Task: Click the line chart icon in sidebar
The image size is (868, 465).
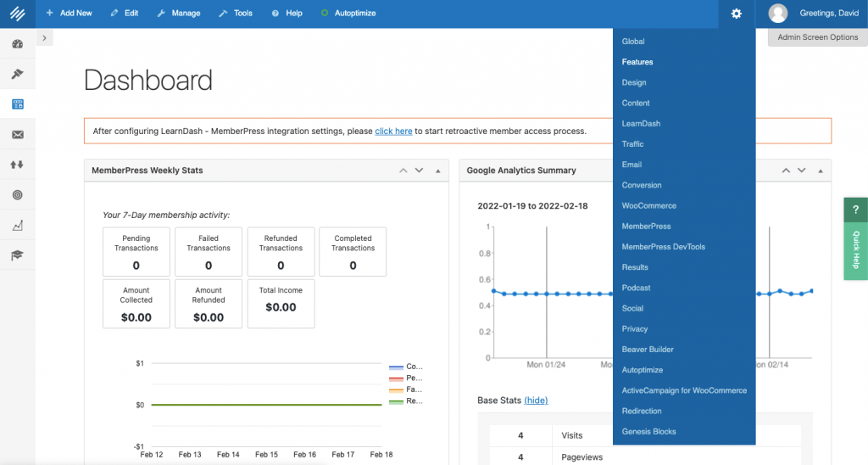Action: coord(17,226)
